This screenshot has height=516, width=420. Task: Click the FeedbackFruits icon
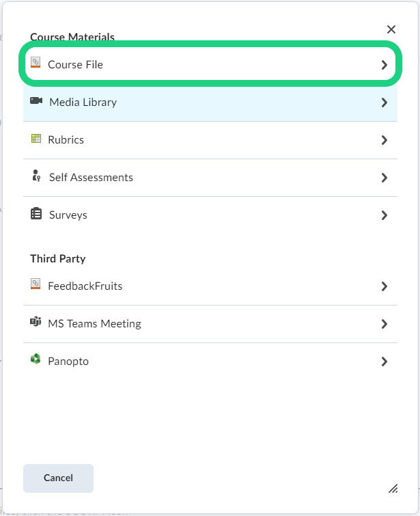tap(36, 284)
